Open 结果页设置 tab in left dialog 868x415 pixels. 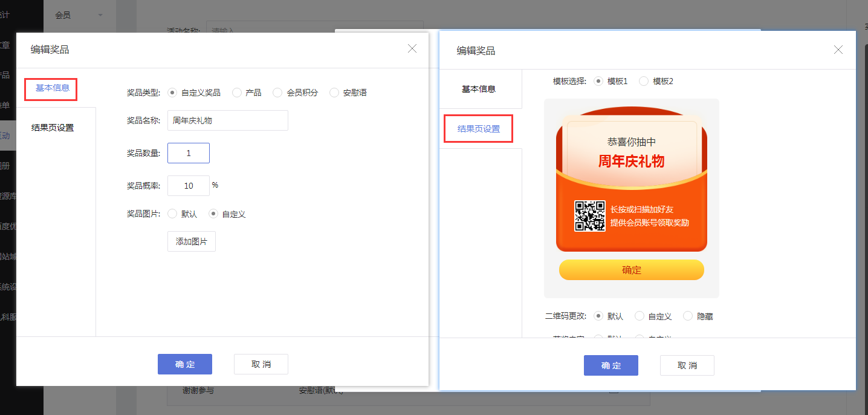pyautogui.click(x=53, y=128)
